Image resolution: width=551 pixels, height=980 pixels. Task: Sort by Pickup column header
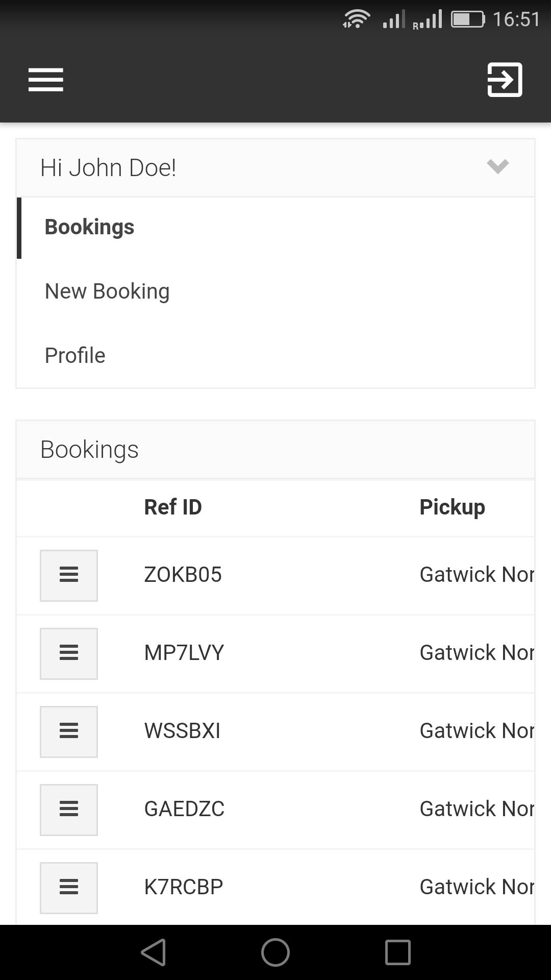pos(452,507)
